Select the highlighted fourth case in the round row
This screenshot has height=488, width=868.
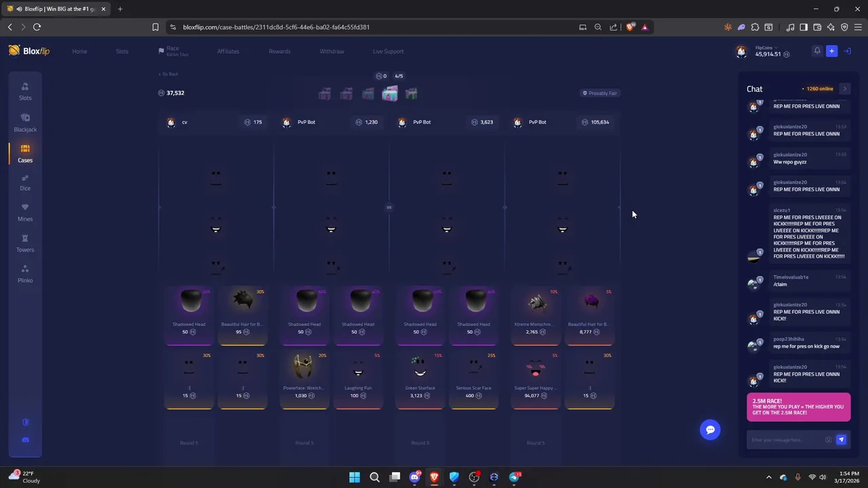click(x=389, y=94)
